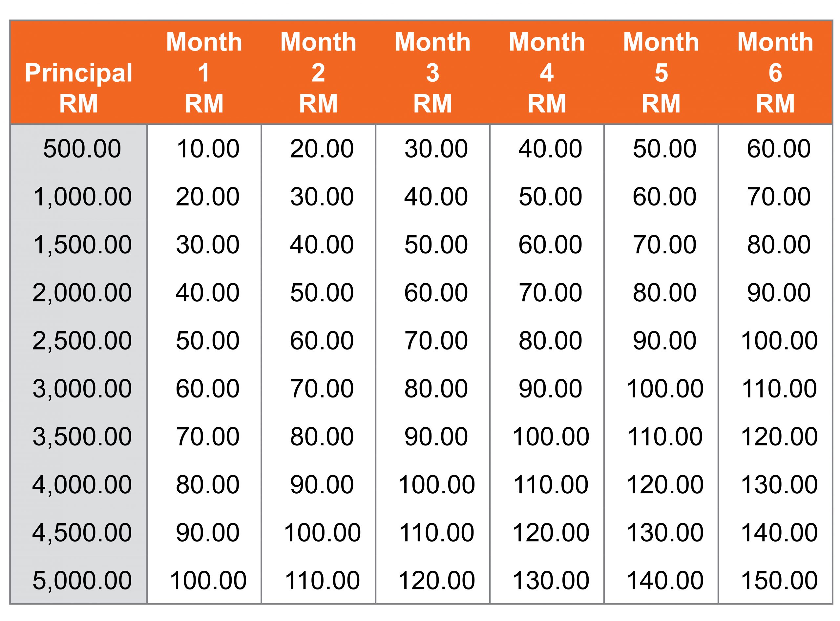The height and width of the screenshot is (621, 840).
Task: Click principal value 2,500.00
Action: click(82, 341)
